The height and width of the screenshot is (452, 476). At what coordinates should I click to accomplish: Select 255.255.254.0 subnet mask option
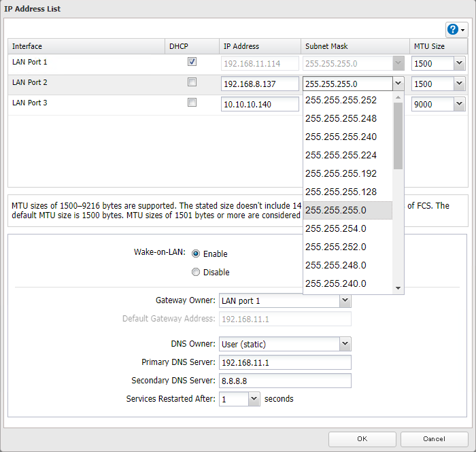336,228
